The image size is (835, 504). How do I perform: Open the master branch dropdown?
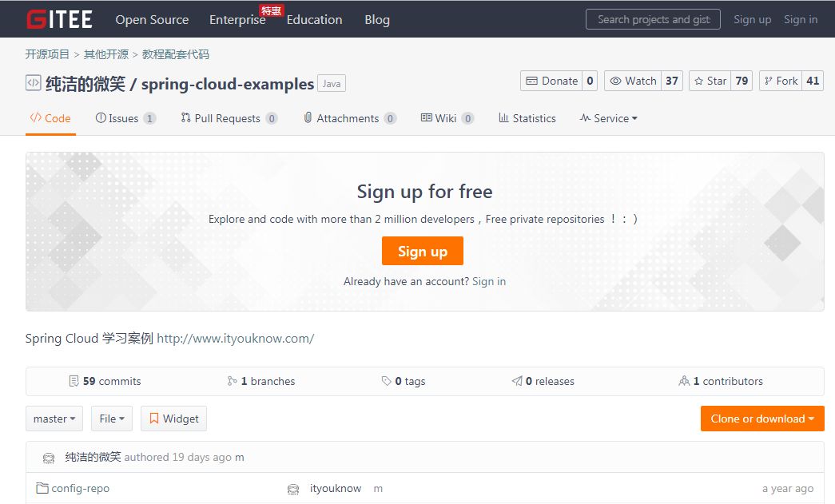54,419
